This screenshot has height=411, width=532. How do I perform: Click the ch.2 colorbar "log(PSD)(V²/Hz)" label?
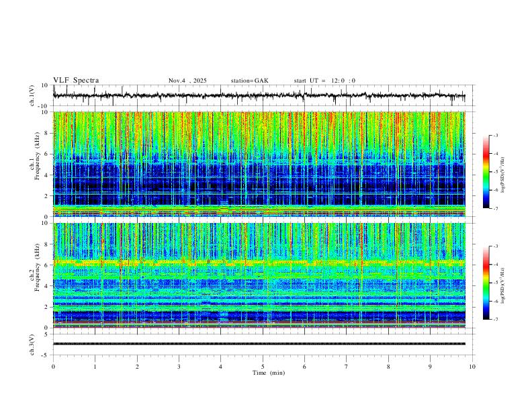click(x=503, y=285)
